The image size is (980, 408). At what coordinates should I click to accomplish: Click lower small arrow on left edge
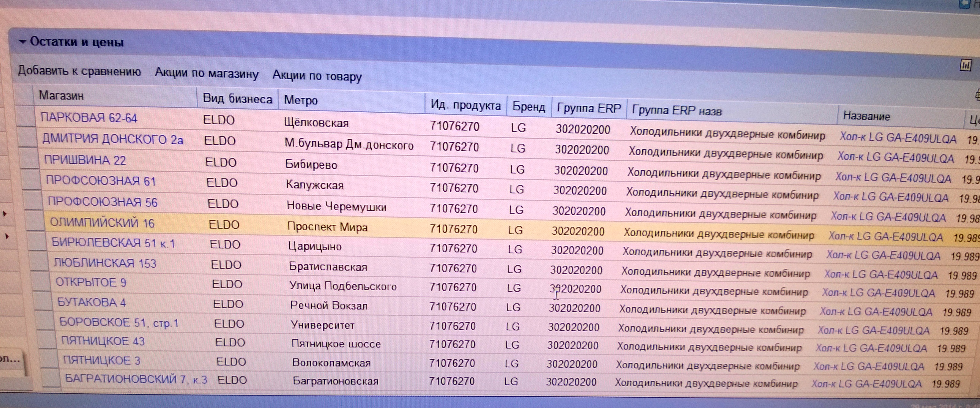point(6,237)
